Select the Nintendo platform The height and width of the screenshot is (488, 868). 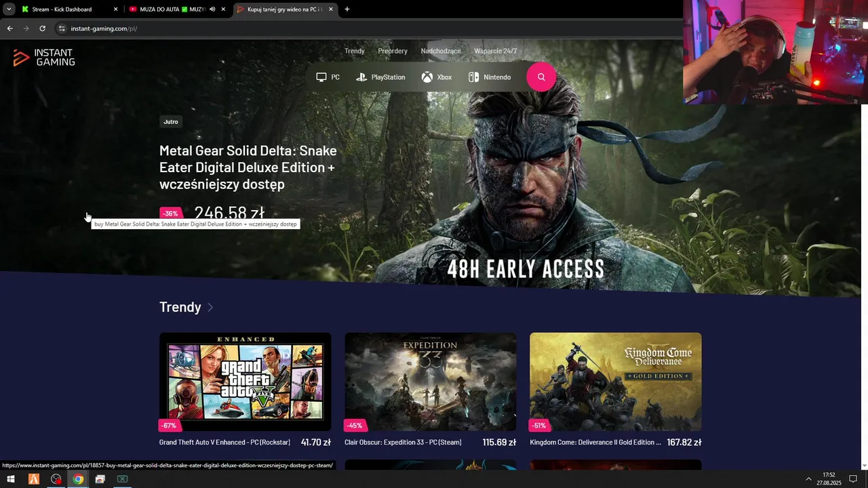click(490, 77)
